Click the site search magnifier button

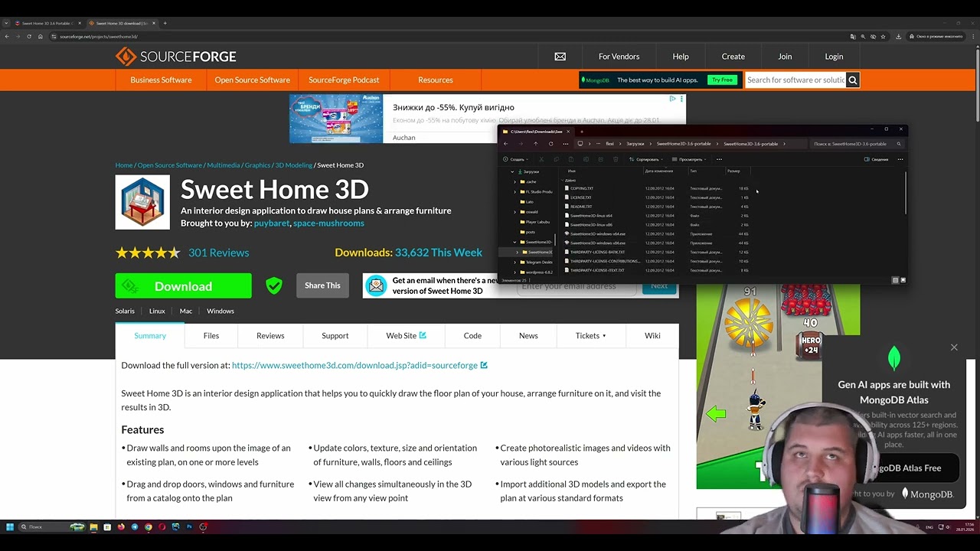(853, 80)
